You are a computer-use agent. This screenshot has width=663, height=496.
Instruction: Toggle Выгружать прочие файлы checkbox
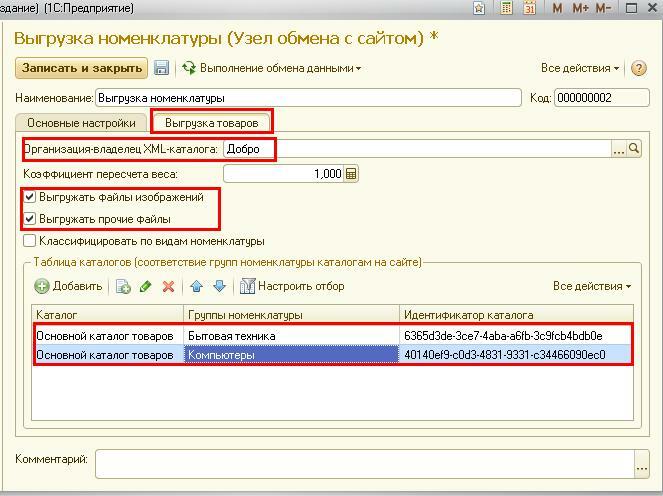(30, 219)
